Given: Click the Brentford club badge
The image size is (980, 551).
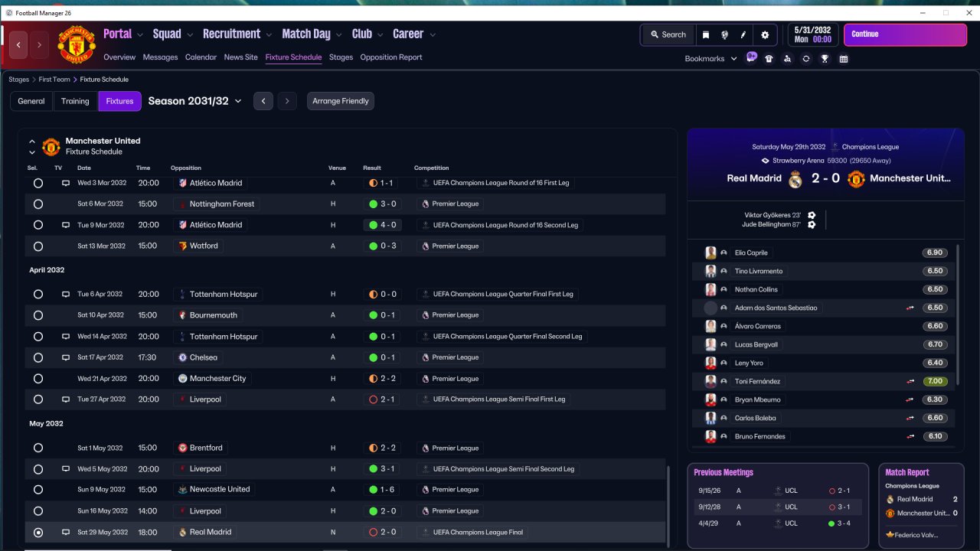Looking at the screenshot, I should click(x=182, y=448).
